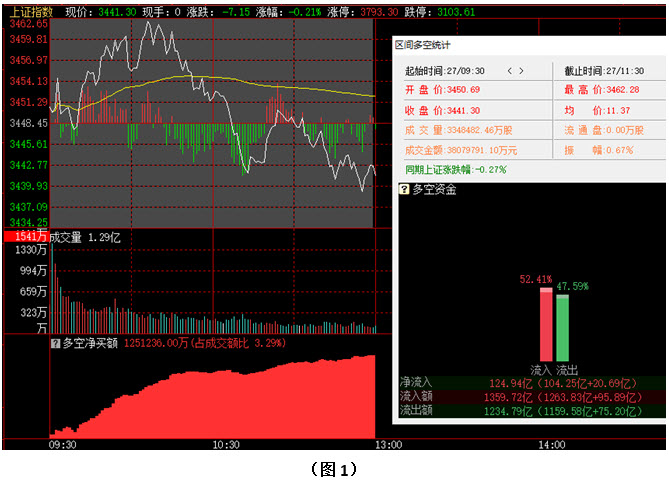Step to next start time with right arrow
The height and width of the screenshot is (490, 669).
click(x=521, y=71)
